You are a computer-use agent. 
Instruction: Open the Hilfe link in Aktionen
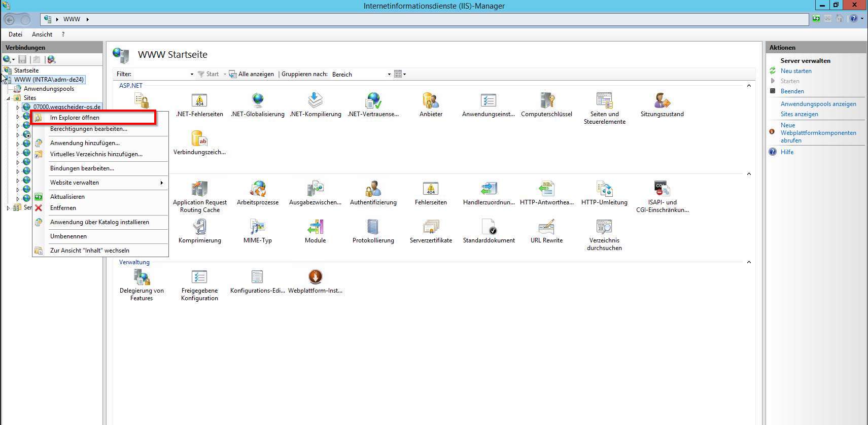787,152
